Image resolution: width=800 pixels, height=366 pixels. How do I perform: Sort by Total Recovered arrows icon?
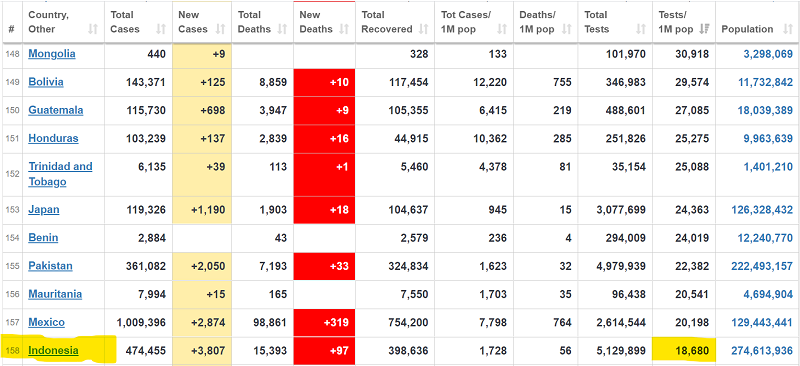click(423, 29)
